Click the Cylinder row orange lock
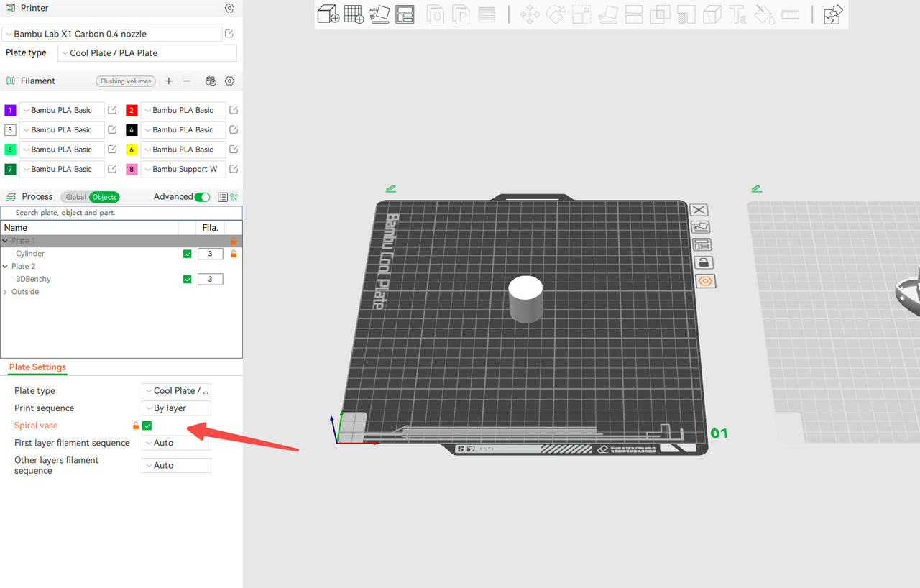 pyautogui.click(x=233, y=254)
